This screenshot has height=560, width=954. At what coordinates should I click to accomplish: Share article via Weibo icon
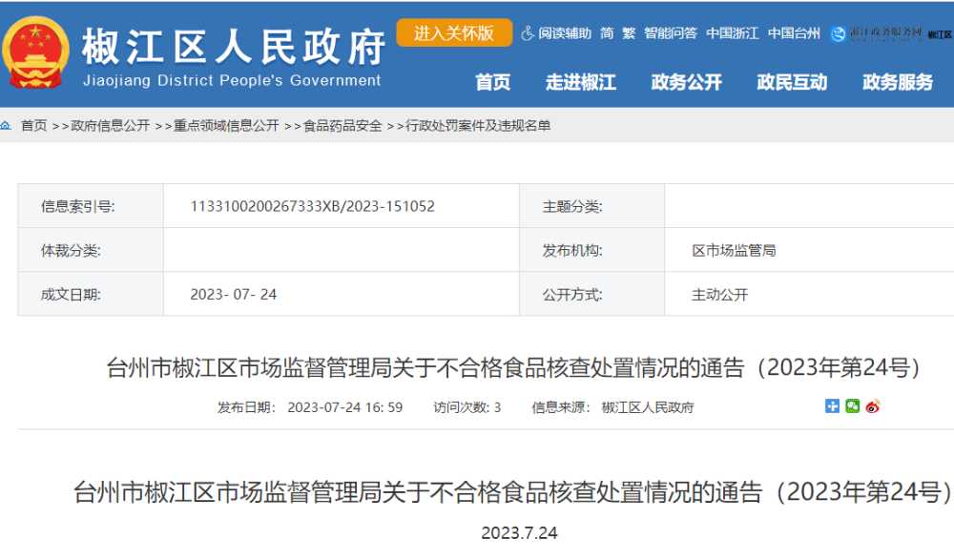(x=872, y=406)
